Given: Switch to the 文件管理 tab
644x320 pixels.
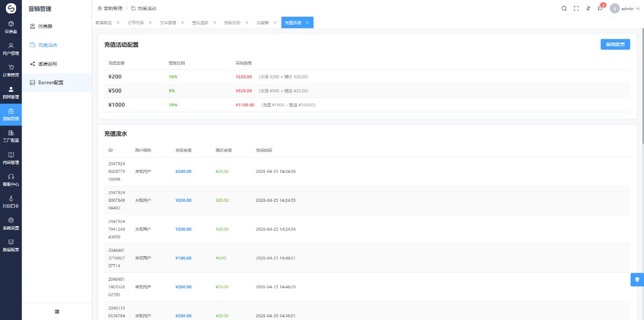Looking at the screenshot, I should coord(168,23).
